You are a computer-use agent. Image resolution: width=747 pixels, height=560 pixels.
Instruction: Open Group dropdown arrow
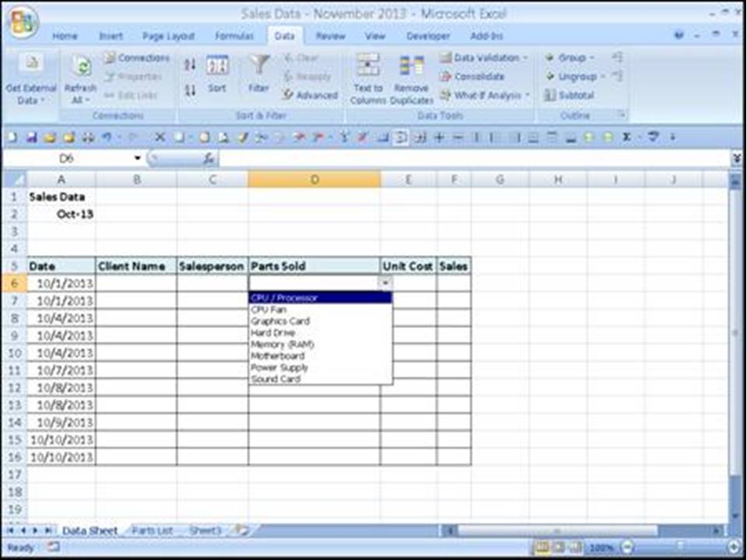click(591, 58)
